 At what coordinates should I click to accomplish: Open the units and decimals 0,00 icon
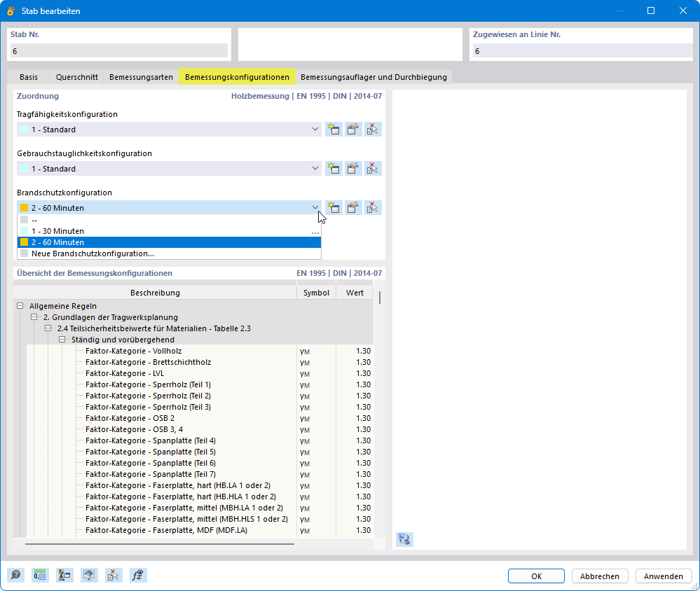pyautogui.click(x=40, y=576)
